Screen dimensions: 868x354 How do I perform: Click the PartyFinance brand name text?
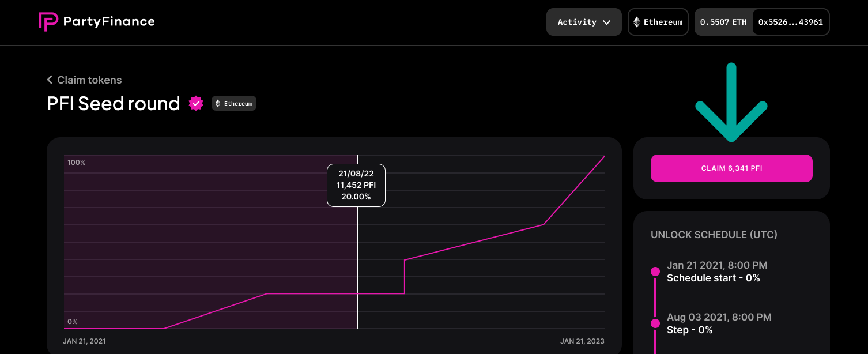coord(109,22)
